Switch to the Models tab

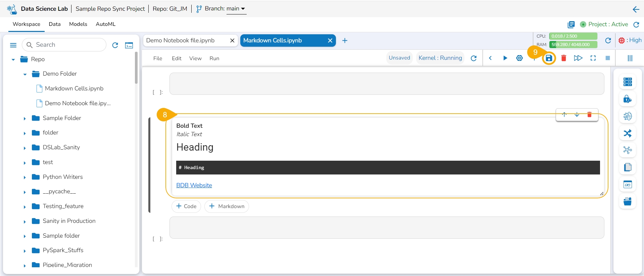point(78,24)
